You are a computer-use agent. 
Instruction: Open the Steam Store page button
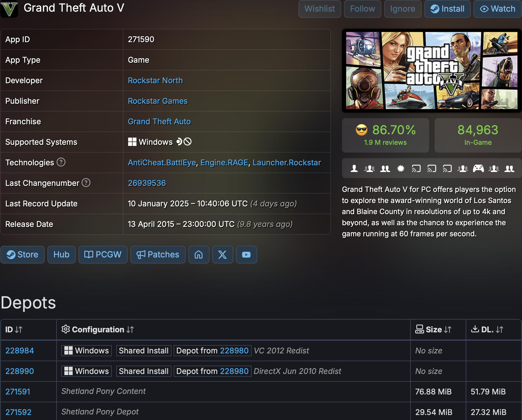[22, 255]
